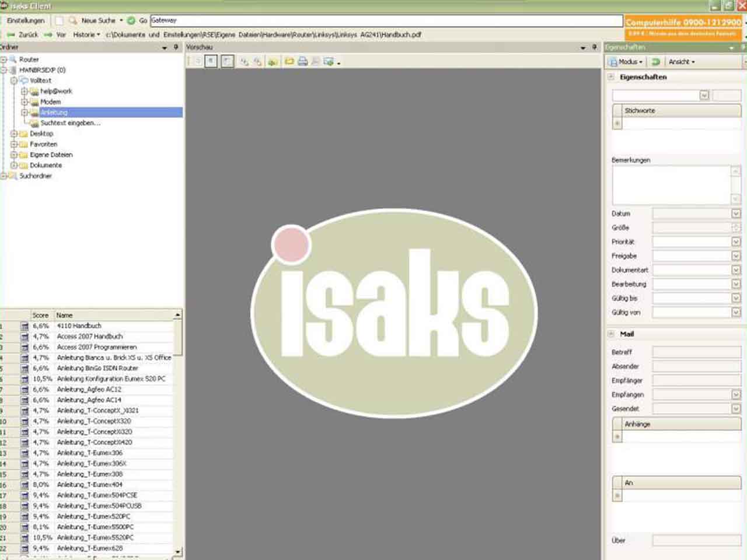
Task: Click the zoom-in icon in the preview toolbar
Action: click(245, 61)
